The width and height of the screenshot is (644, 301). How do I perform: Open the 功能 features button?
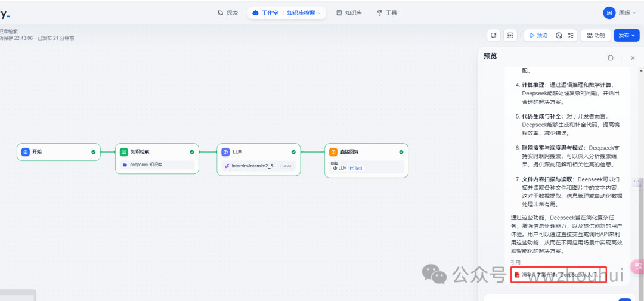[x=595, y=35]
